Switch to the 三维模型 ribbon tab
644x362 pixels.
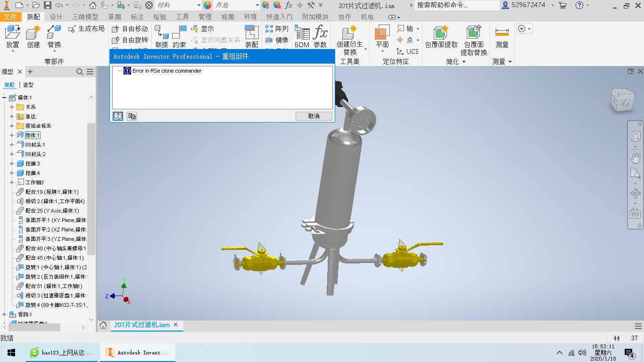[x=85, y=16]
